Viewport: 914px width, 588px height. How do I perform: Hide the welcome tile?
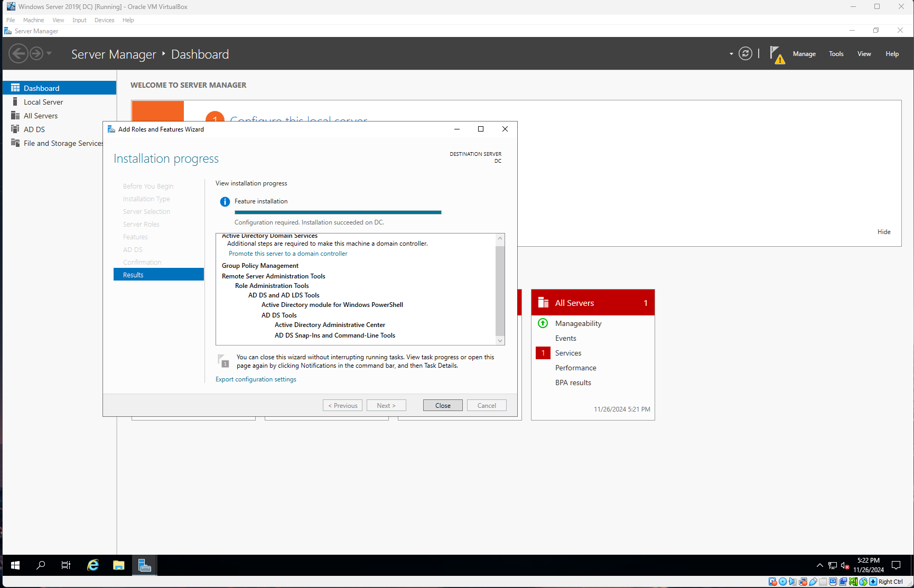click(x=884, y=232)
